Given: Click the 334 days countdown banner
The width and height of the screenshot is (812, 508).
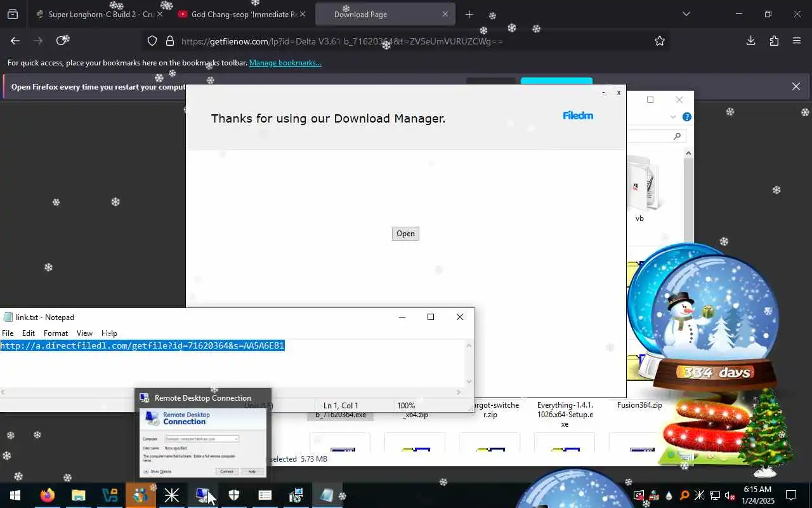Looking at the screenshot, I should [717, 373].
